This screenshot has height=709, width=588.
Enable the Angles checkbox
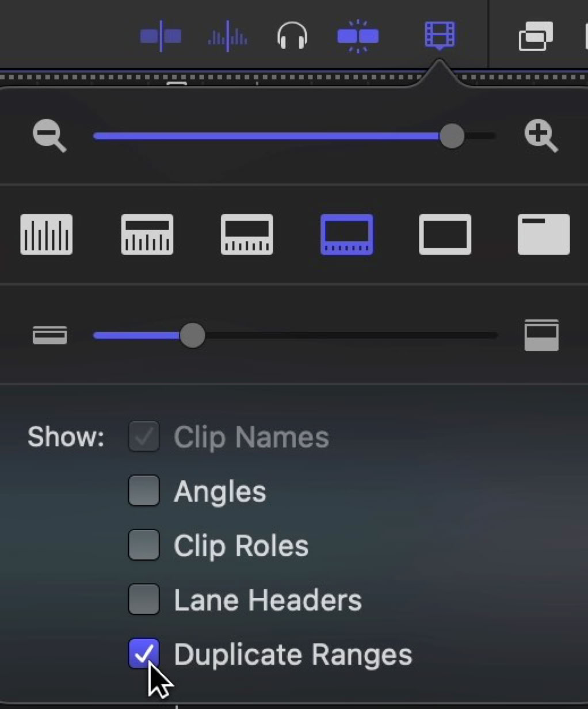[144, 491]
